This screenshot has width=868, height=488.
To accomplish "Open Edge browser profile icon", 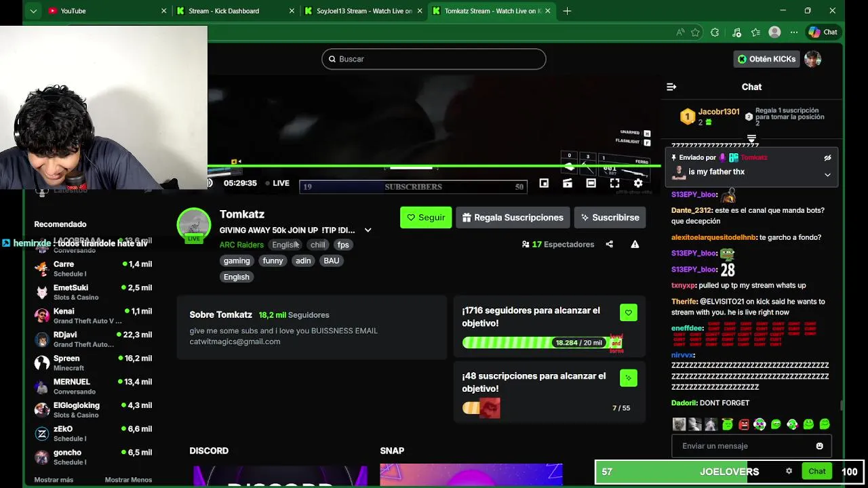I will [774, 32].
